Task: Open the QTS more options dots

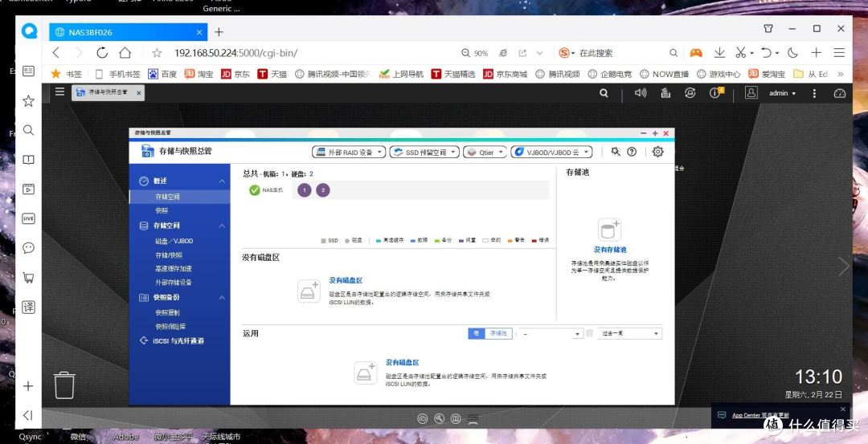Action: (815, 93)
